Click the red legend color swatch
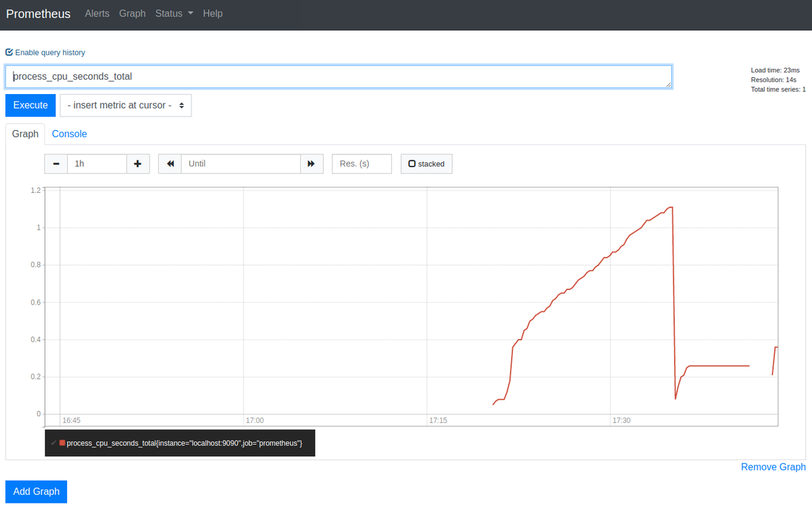 (62, 443)
